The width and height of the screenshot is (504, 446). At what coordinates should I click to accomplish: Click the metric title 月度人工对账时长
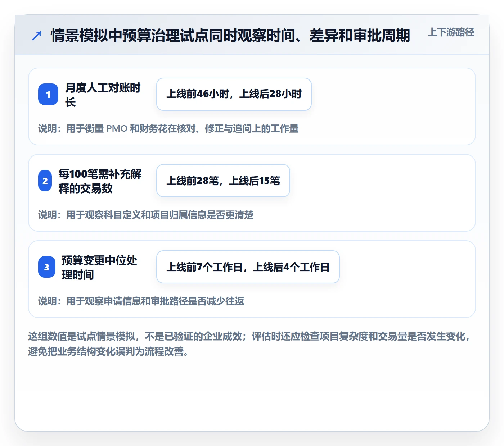[103, 95]
